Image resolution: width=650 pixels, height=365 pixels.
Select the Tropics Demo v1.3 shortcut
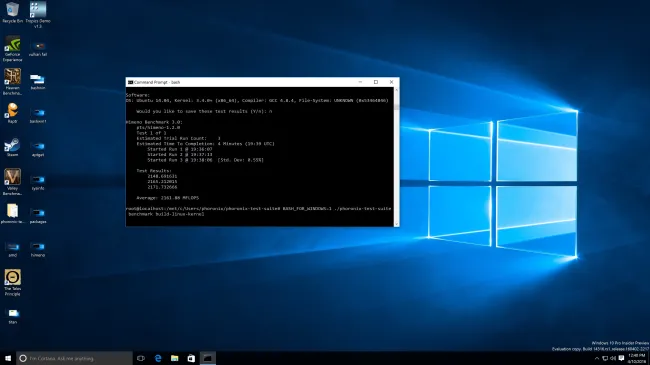pyautogui.click(x=38, y=15)
